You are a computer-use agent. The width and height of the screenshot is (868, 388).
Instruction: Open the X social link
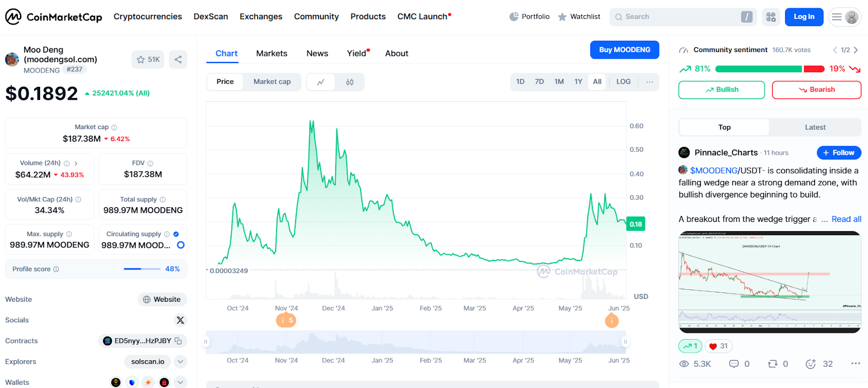tap(181, 320)
